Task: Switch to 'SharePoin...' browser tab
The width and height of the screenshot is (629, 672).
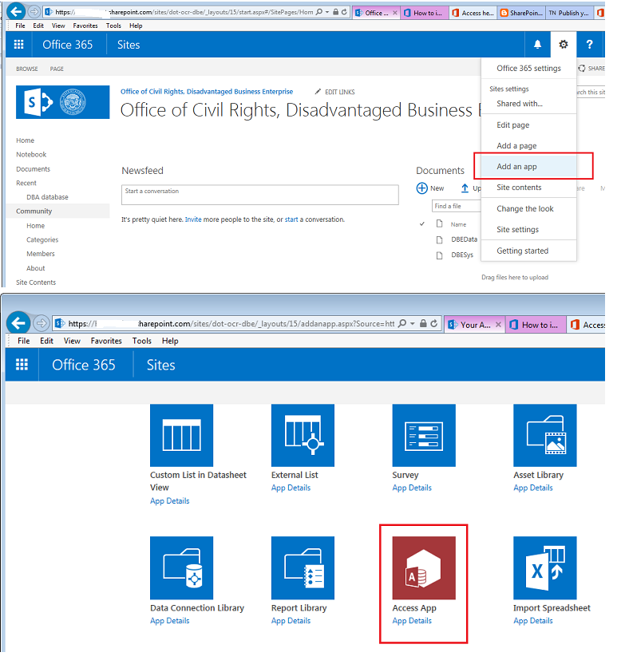Action: (522, 13)
